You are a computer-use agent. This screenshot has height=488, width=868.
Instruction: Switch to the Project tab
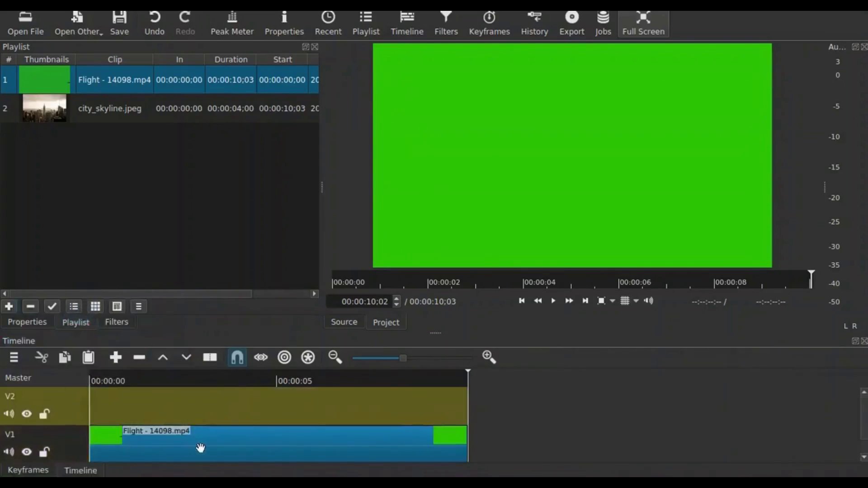[386, 322]
